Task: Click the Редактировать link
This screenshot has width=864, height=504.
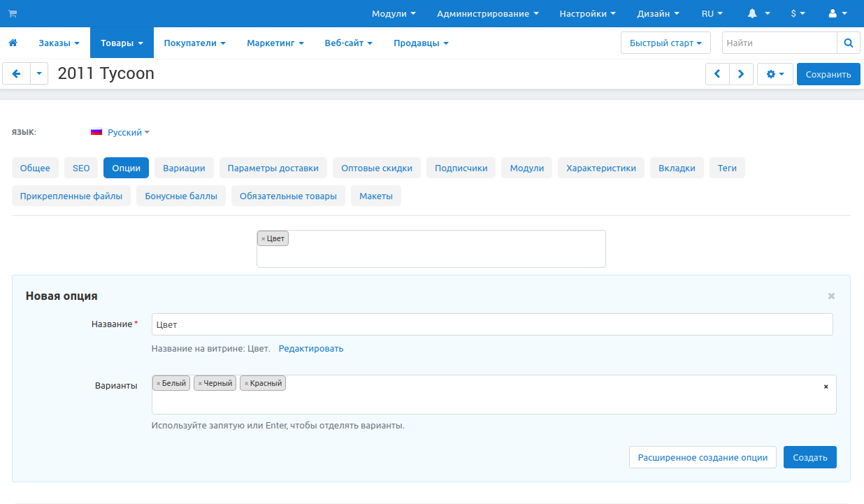Action: pos(311,348)
